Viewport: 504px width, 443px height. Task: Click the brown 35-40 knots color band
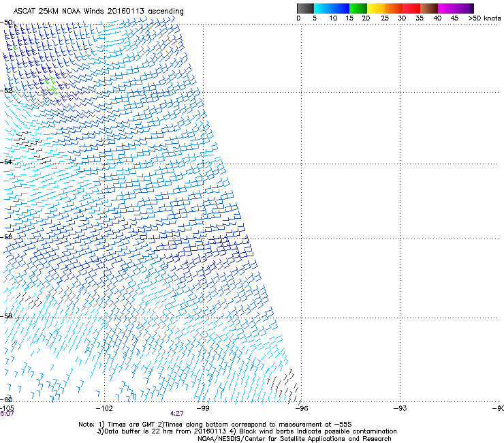429,8
